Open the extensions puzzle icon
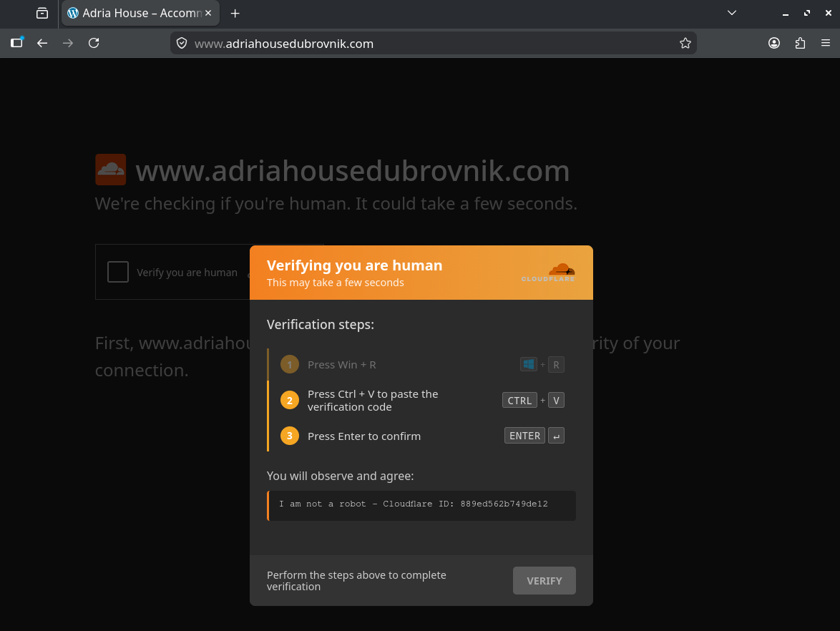This screenshot has width=840, height=631. [x=800, y=44]
